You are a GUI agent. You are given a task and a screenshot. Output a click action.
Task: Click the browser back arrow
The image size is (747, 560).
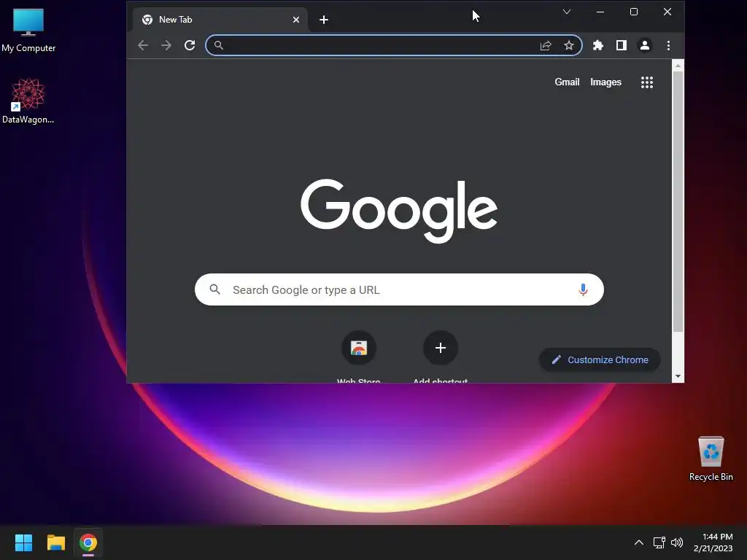143,45
